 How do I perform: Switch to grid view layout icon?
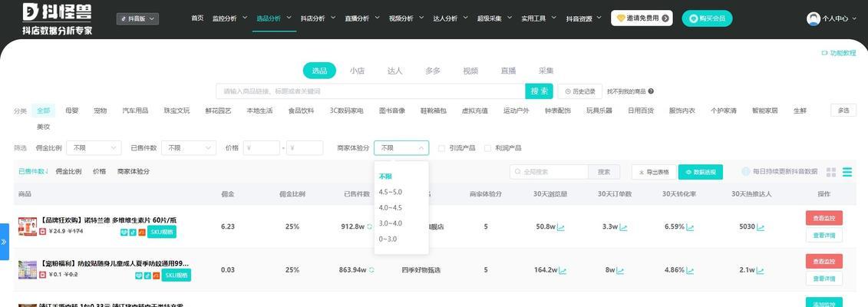point(831,172)
